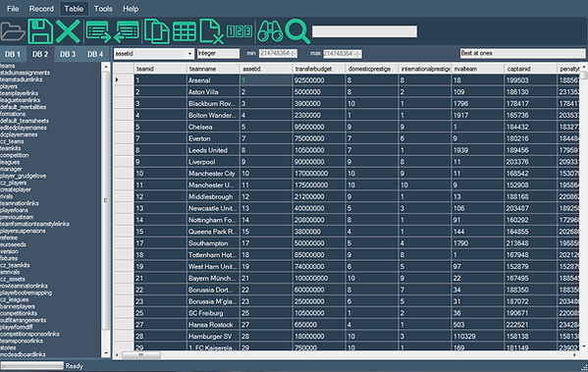The width and height of the screenshot is (588, 372).
Task: Click the table grid icon
Action: (185, 31)
